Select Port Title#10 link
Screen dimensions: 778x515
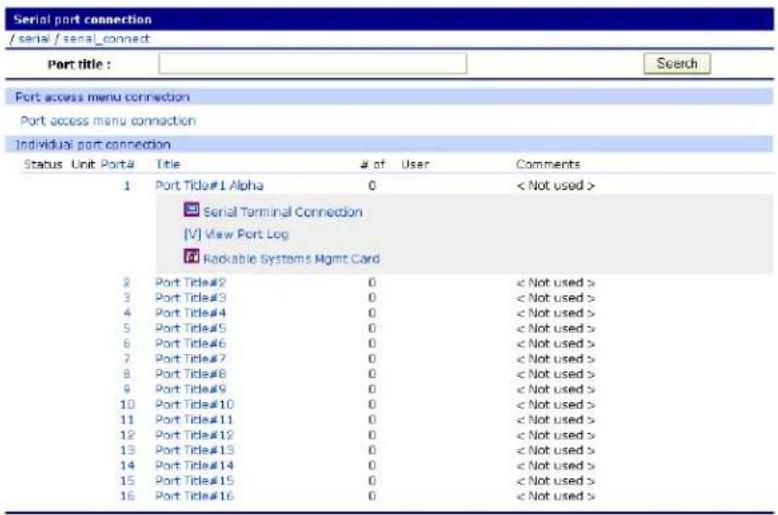click(x=194, y=404)
